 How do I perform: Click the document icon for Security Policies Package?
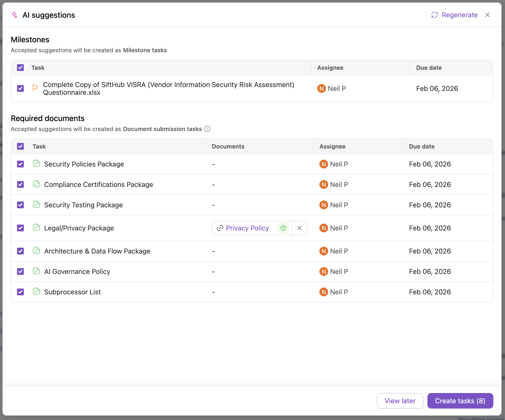point(36,164)
